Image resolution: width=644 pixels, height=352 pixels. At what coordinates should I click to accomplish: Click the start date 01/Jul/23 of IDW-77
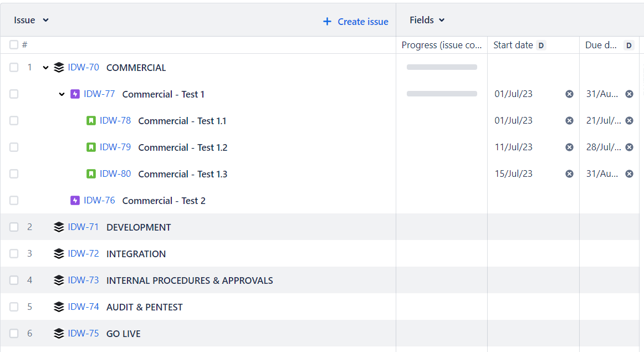pyautogui.click(x=513, y=94)
